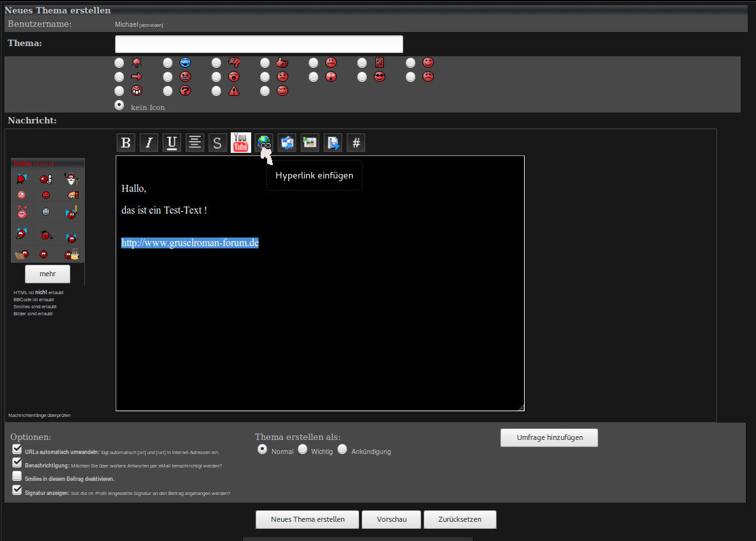Select the warning triangle topic icon option
This screenshot has width=756, height=541.
point(217,91)
